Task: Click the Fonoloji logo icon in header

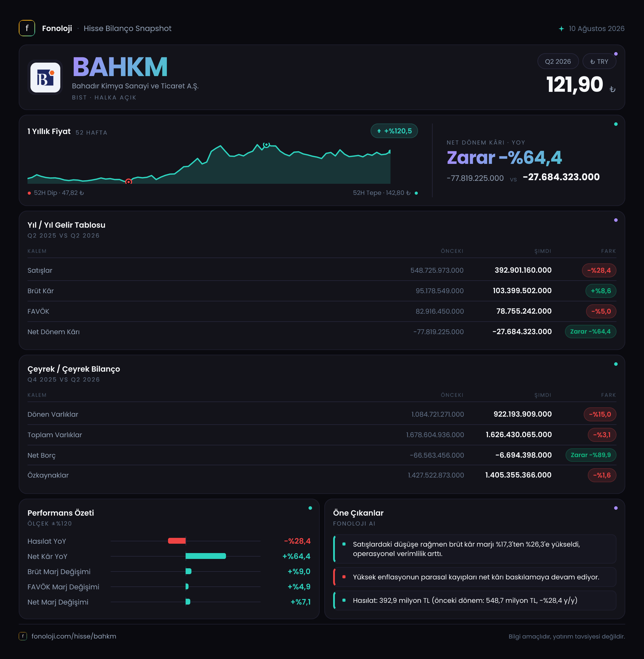Action: [x=27, y=28]
